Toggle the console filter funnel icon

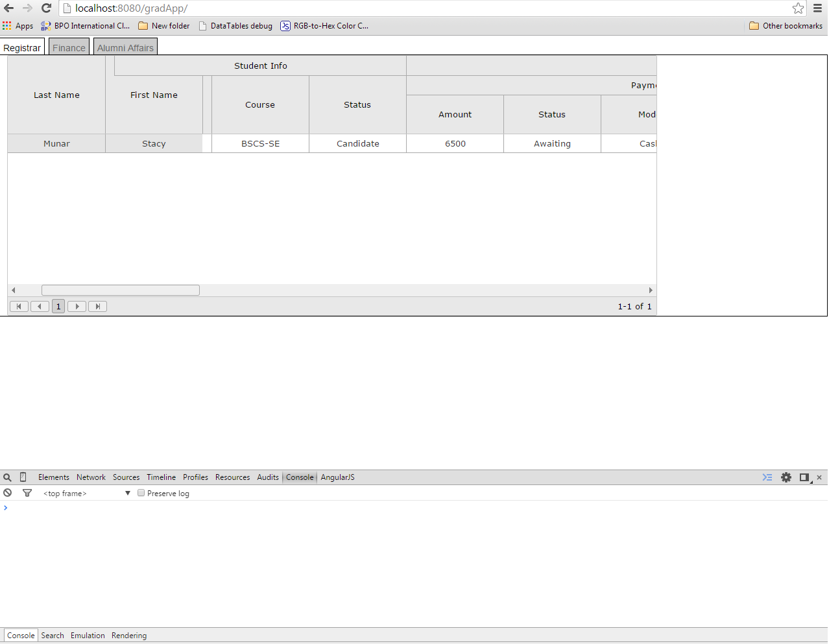(27, 493)
